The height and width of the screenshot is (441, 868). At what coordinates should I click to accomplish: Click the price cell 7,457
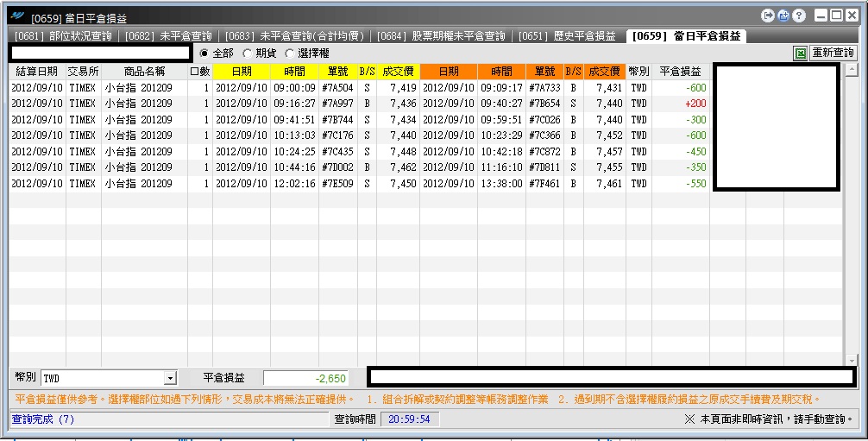(x=605, y=152)
